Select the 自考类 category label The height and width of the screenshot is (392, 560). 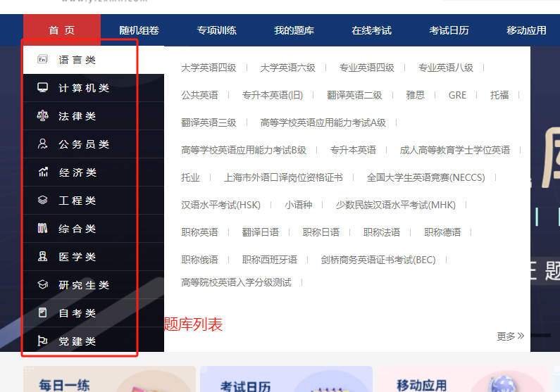click(x=77, y=313)
